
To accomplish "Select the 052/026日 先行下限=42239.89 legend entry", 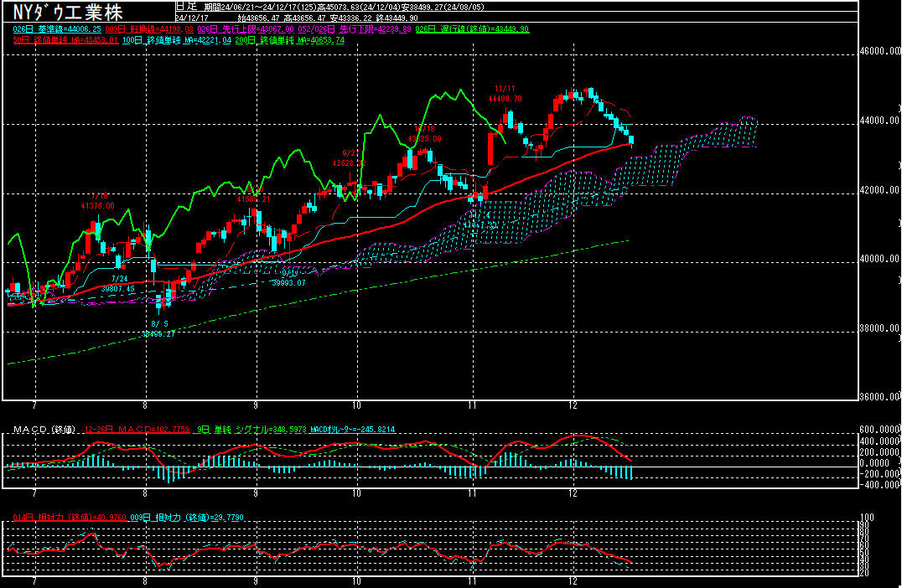I will click(355, 29).
